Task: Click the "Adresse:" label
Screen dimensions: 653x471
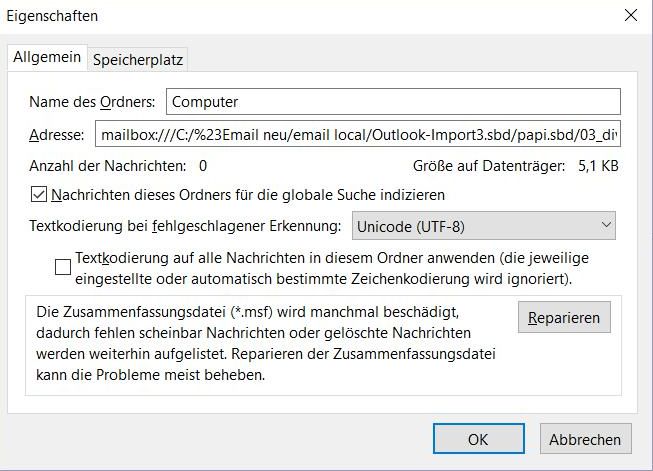Action: point(57,134)
